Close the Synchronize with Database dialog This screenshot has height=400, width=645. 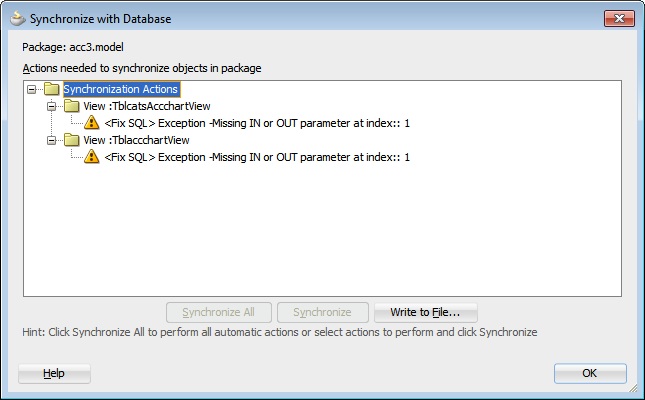pos(616,18)
